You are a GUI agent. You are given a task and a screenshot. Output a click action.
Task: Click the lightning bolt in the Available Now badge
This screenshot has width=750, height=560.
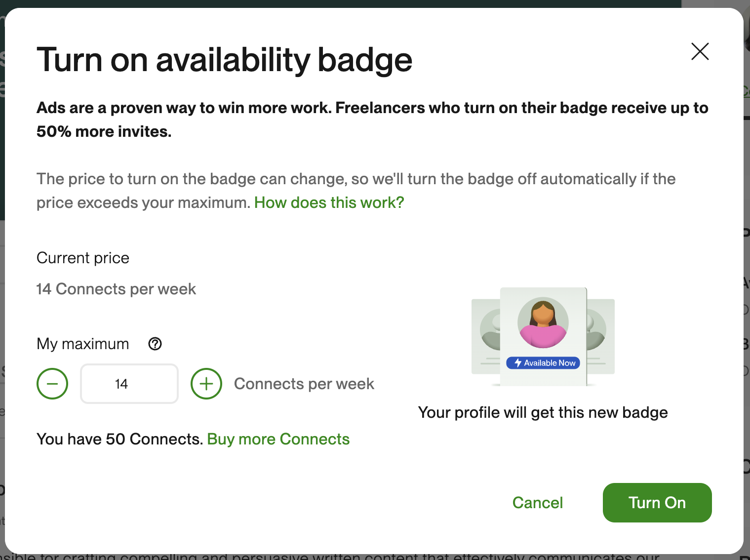click(517, 363)
